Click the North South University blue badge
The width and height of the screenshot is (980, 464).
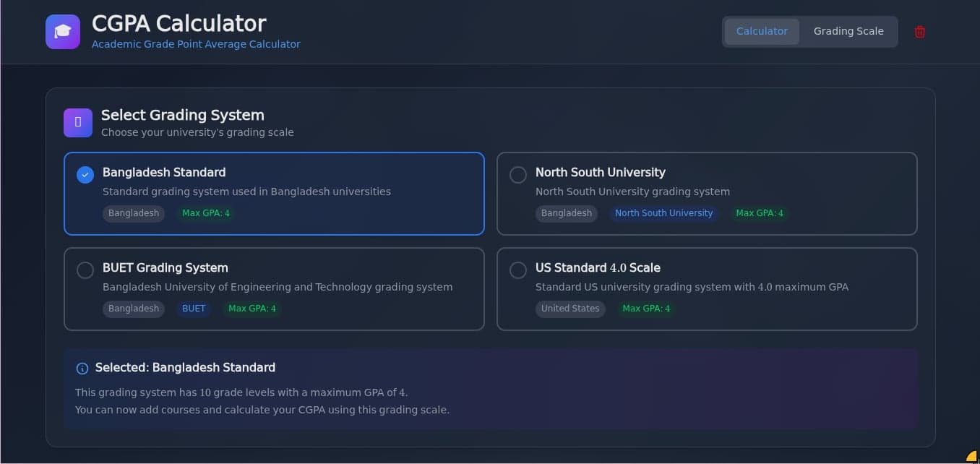tap(663, 212)
